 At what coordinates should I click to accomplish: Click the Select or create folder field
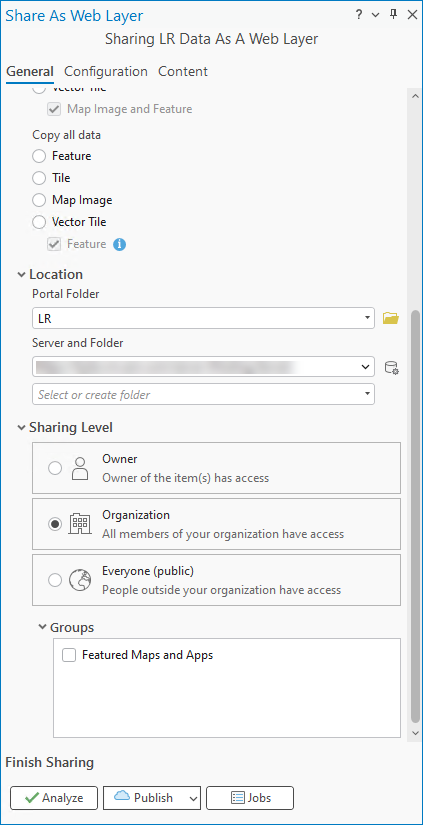(x=203, y=394)
